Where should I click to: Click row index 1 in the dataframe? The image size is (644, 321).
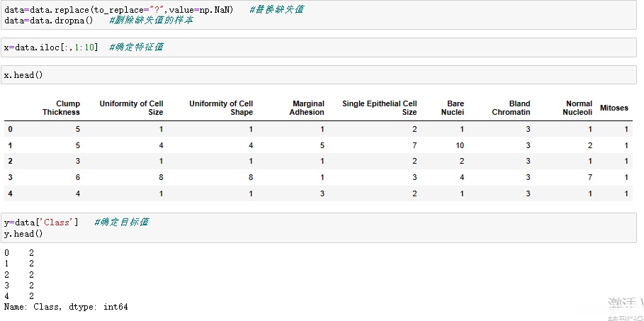click(x=10, y=145)
